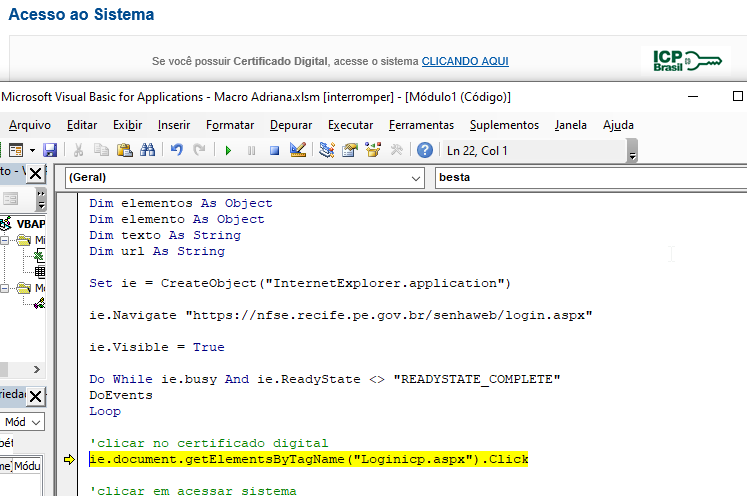
Task: Open dropdown arrow beside Insert UserForm icon
Action: pos(32,151)
